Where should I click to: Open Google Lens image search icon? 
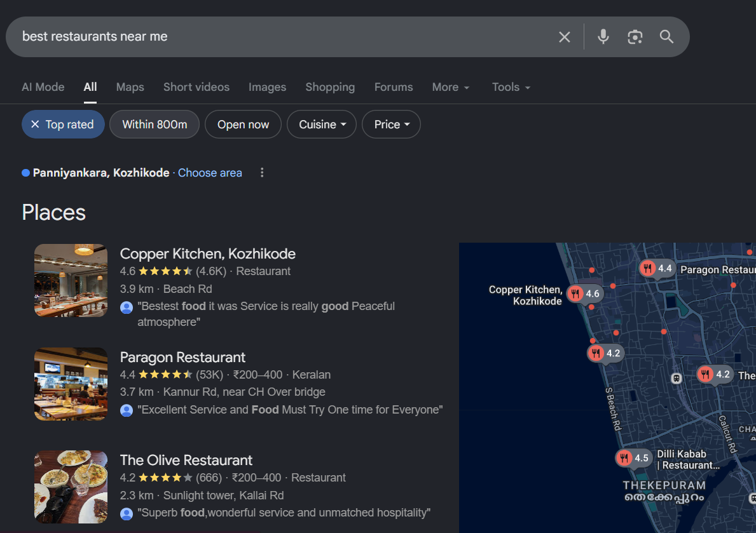pos(635,37)
